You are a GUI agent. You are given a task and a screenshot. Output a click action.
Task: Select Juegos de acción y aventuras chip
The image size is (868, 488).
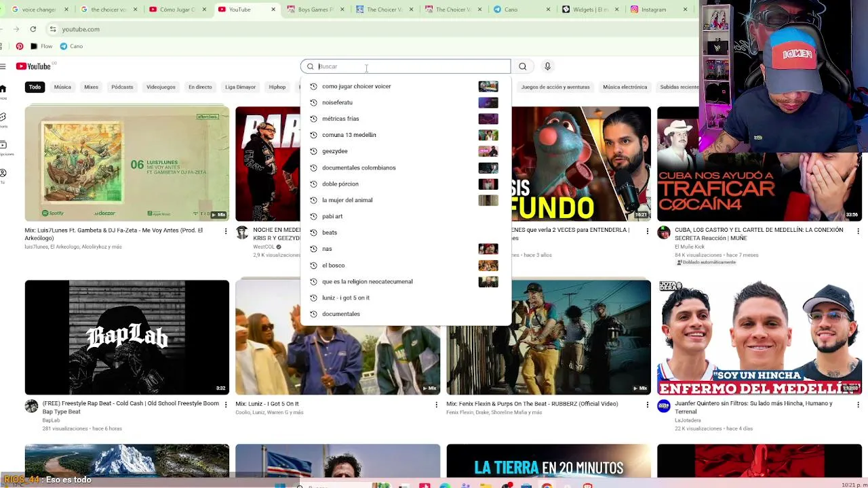(555, 87)
